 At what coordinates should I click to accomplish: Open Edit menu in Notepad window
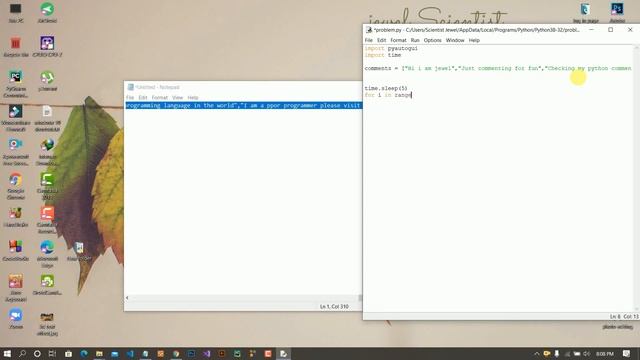143,98
